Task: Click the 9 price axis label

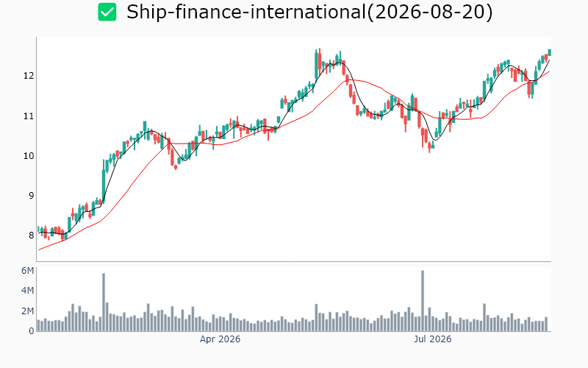Action: coord(31,196)
